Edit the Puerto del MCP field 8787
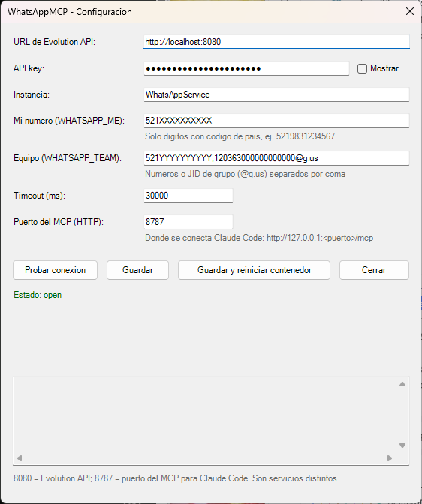 pyautogui.click(x=188, y=222)
